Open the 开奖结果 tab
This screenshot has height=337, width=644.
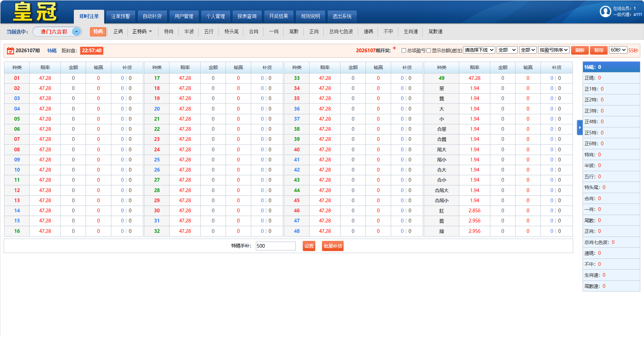click(279, 16)
